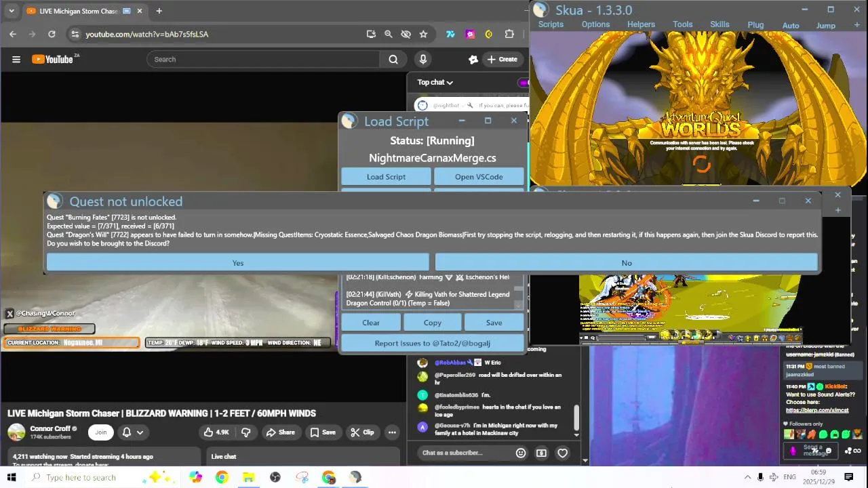Click the microphone icon in the system tray
Screen dimensions: 868x488
point(760,477)
